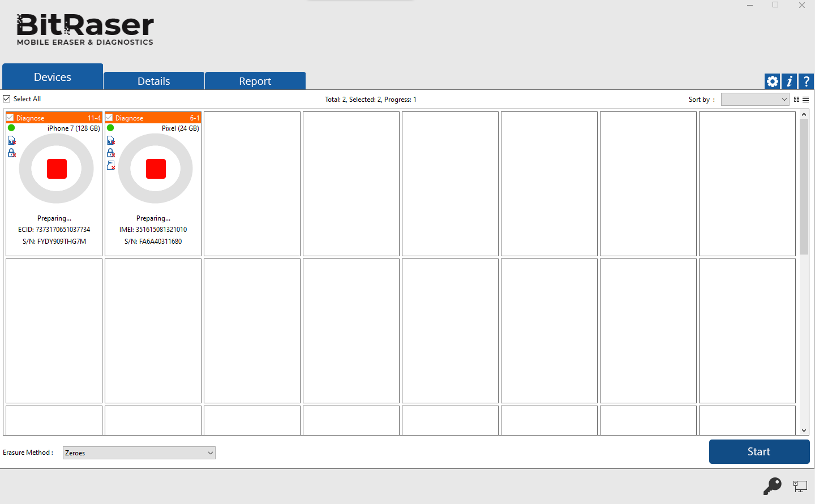This screenshot has height=504, width=815.
Task: Click the lock status icon on iPhone 7
Action: 12,153
